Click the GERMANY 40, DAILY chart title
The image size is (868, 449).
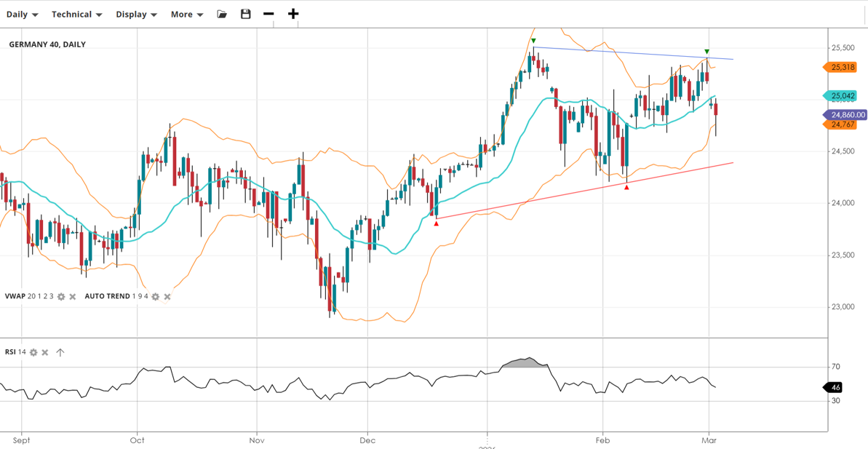[x=47, y=44]
